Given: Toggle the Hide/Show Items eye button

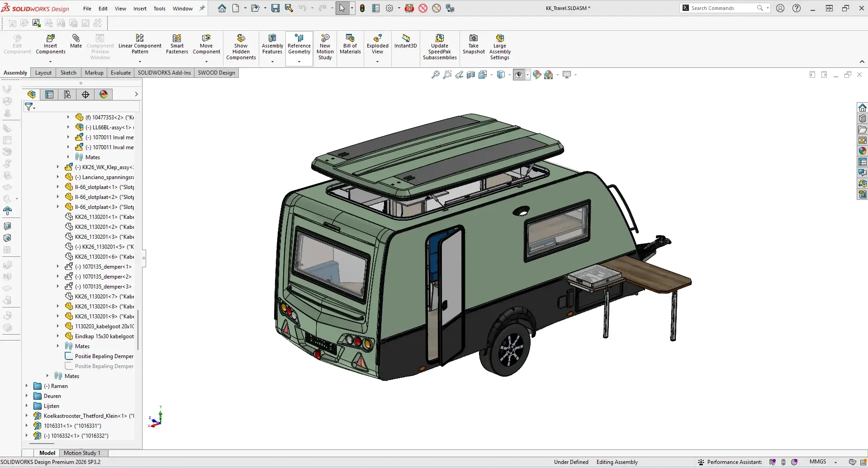Looking at the screenshot, I should click(519, 75).
